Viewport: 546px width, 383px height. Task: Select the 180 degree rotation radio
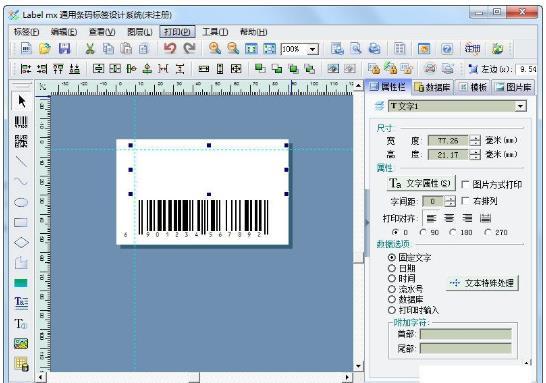coord(452,232)
